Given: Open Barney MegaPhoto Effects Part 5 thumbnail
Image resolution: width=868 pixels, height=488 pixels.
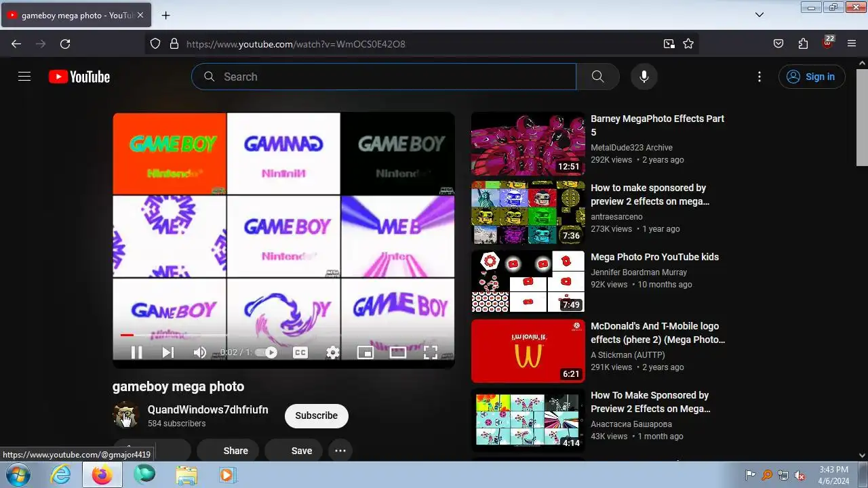Looking at the screenshot, I should click(x=528, y=144).
